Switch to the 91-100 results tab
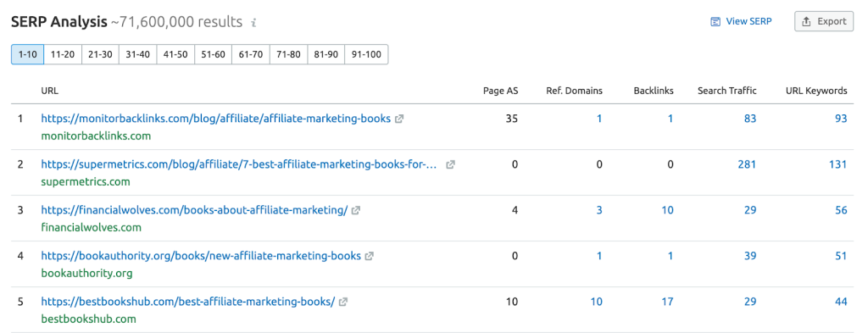 [366, 55]
